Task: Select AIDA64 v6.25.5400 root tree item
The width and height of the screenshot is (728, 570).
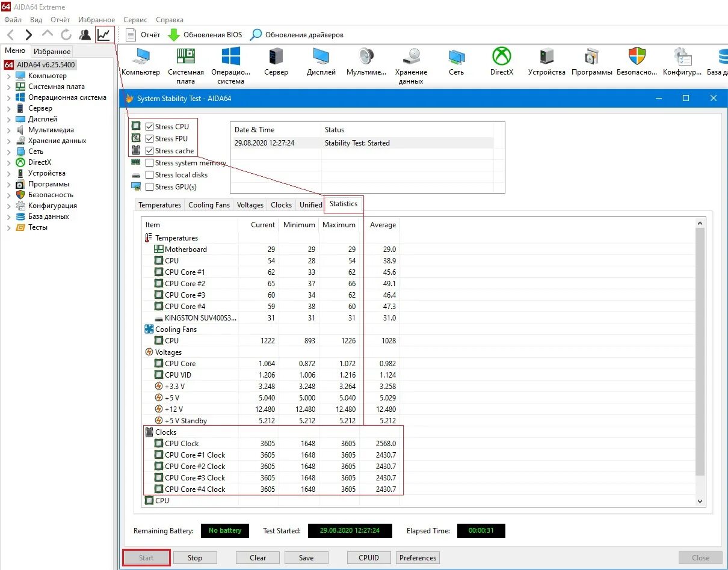Action: (40, 64)
